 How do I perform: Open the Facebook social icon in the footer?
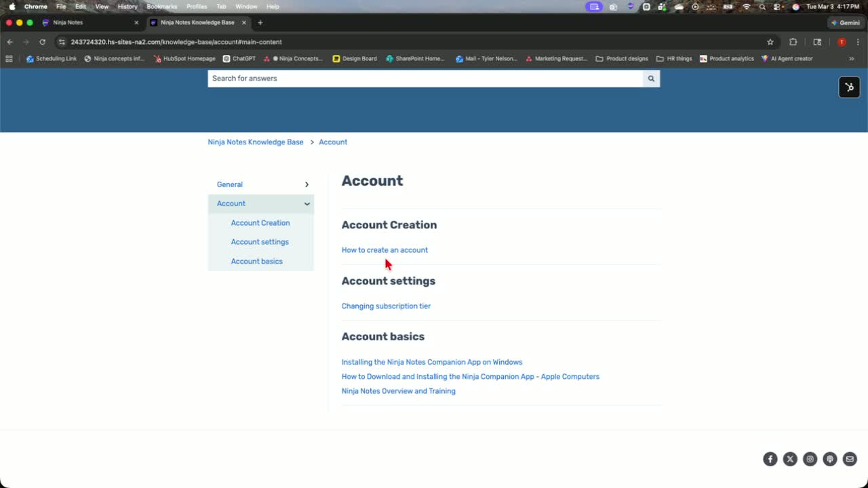(770, 460)
